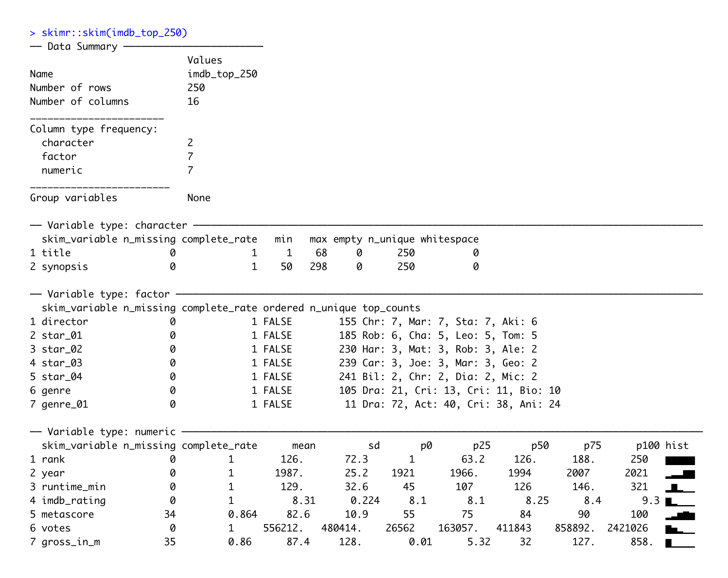Click the 'Variable type: factor' heading
The image size is (728, 578).
[108, 294]
